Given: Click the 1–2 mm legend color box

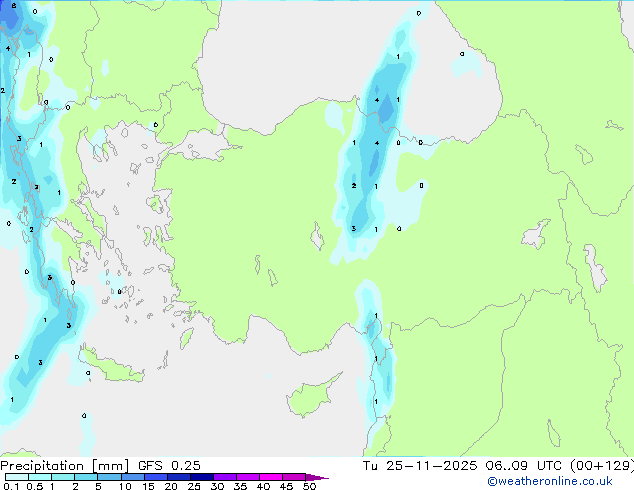Looking at the screenshot, I should tap(63, 477).
